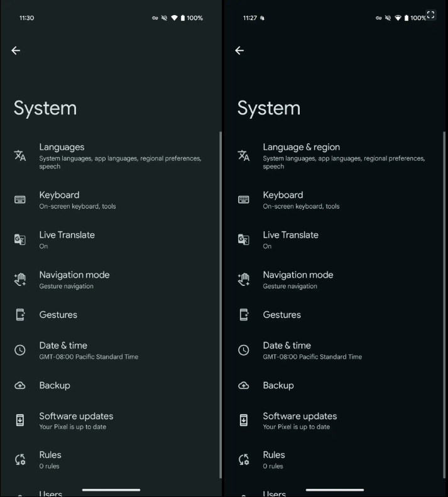Tap the Backup cloud icon on left screen

(20, 385)
